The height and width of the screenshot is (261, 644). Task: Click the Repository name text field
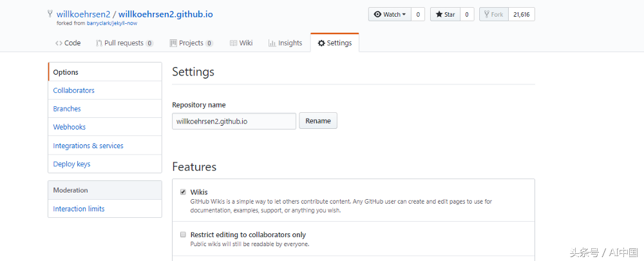point(234,121)
